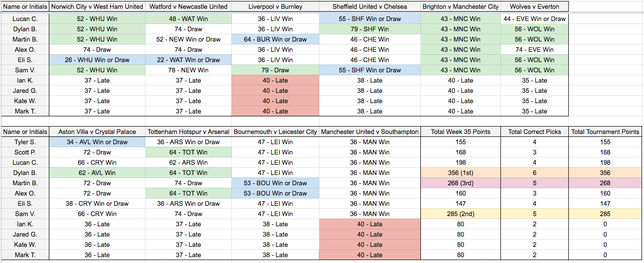
Task: Click the pink "268 (3rd)" points cell
Action: 460,183
